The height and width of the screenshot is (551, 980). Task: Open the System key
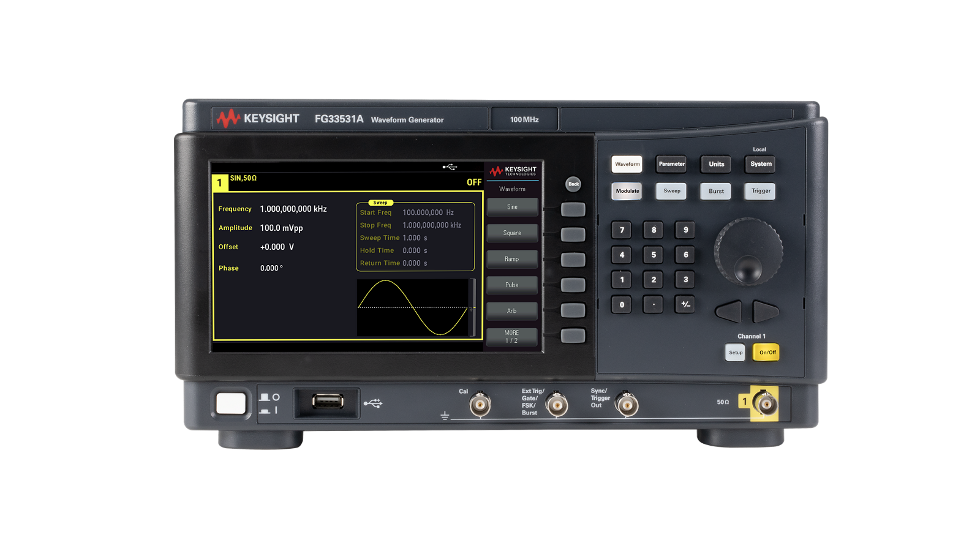click(x=761, y=164)
